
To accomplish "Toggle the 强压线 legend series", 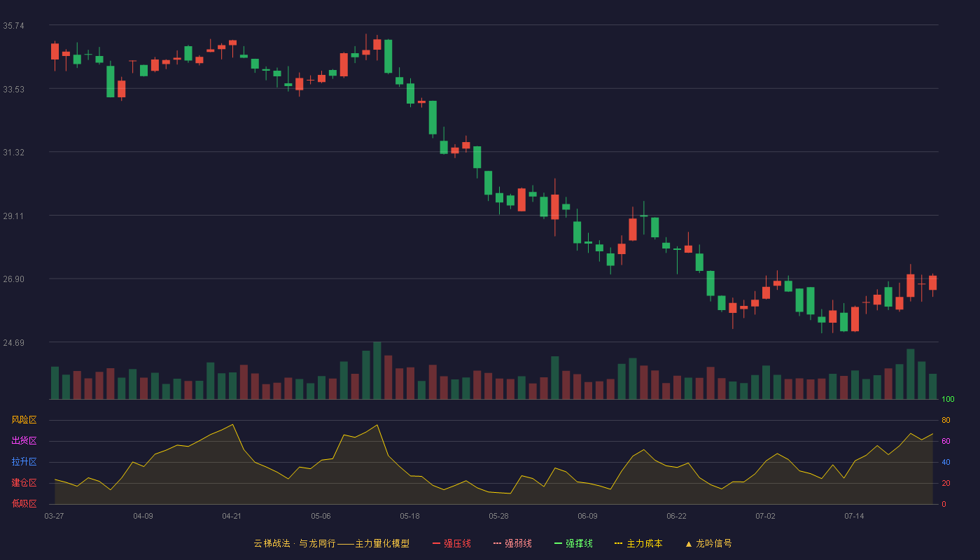I will click(451, 543).
